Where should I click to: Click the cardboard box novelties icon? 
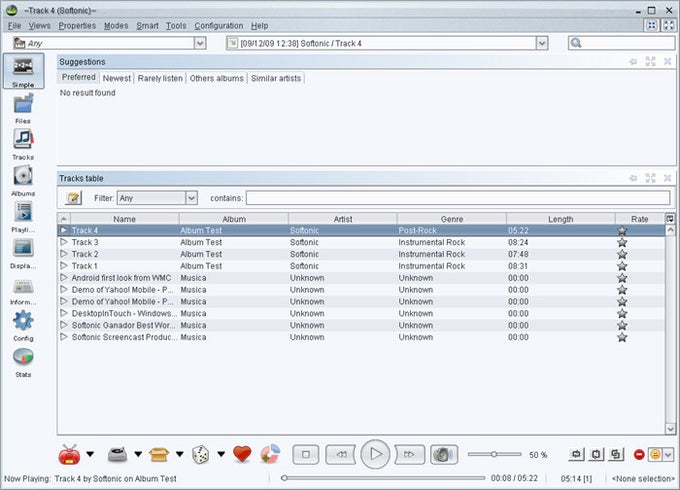click(x=159, y=454)
